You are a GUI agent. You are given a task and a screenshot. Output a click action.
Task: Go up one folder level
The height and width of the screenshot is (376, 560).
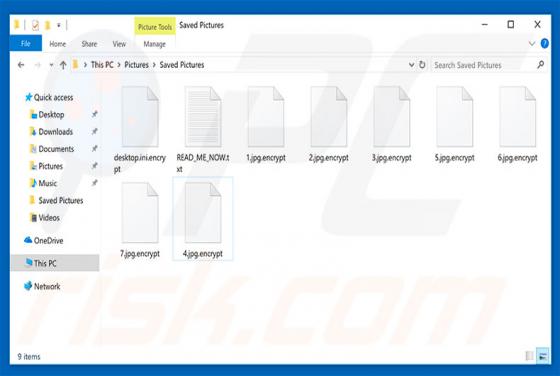tap(63, 65)
